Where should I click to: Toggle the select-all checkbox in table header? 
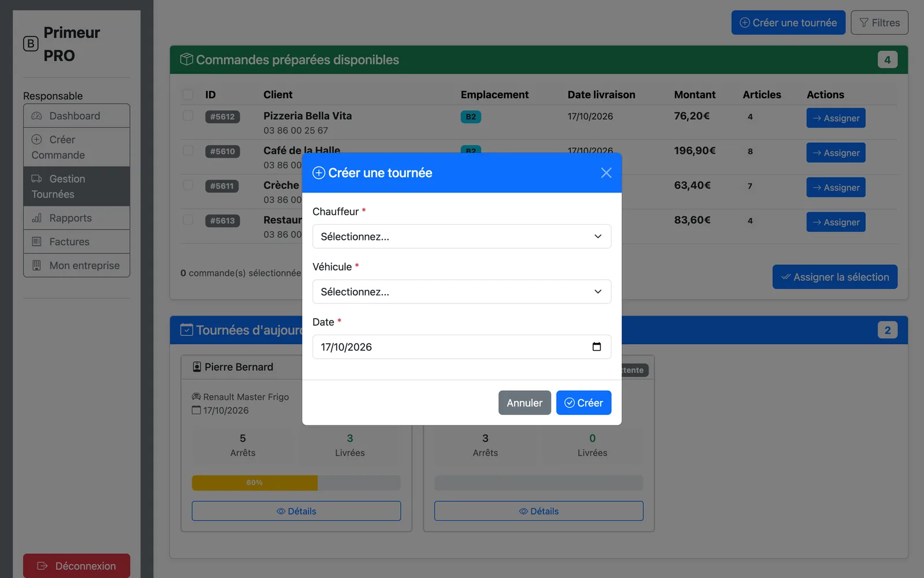(188, 94)
